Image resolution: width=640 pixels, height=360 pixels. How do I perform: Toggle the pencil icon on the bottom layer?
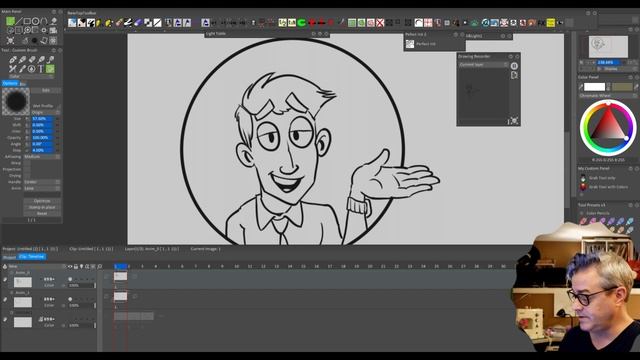(x=5, y=320)
